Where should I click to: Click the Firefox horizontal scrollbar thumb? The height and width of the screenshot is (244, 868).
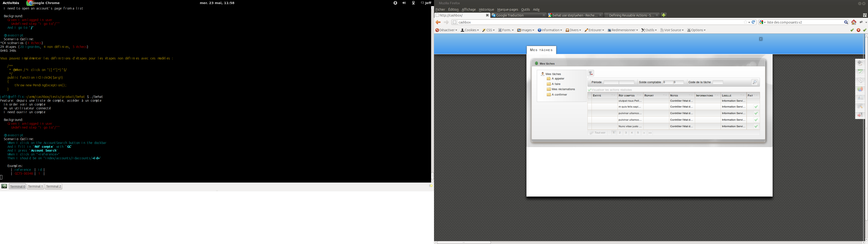[464, 242]
